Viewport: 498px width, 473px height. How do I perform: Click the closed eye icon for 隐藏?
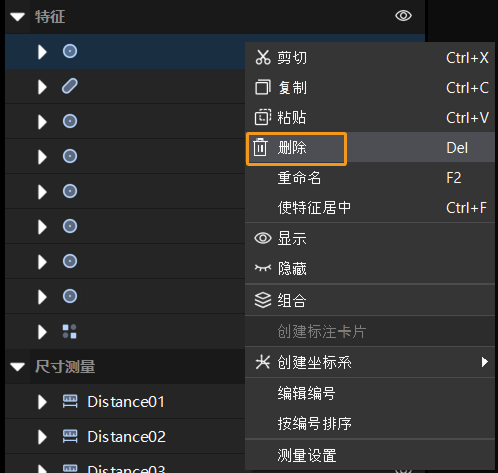[263, 268]
